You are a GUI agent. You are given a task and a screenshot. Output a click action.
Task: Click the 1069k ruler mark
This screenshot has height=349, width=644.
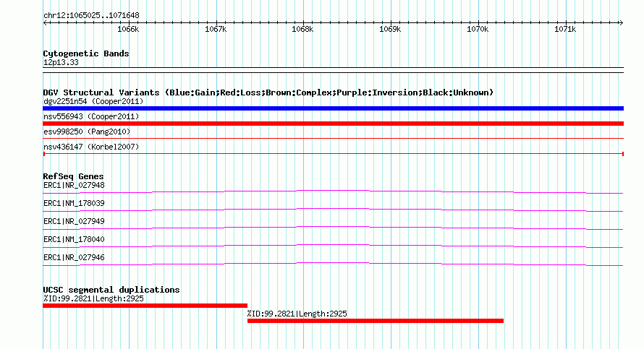pyautogui.click(x=390, y=29)
